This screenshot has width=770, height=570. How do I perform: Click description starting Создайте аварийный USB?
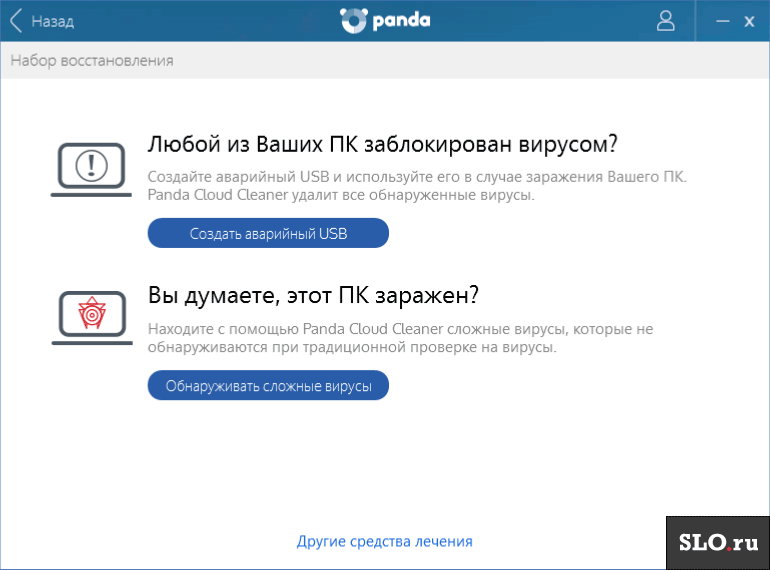[417, 186]
